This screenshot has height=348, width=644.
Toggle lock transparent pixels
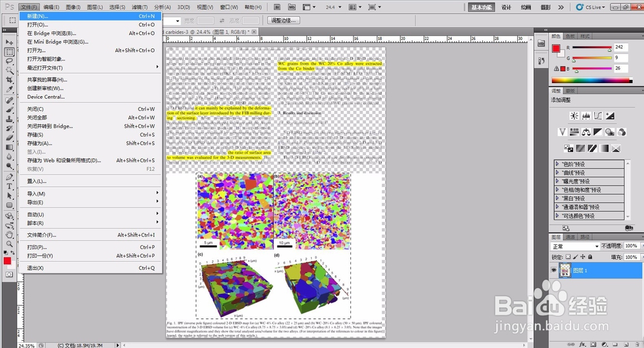[568, 256]
